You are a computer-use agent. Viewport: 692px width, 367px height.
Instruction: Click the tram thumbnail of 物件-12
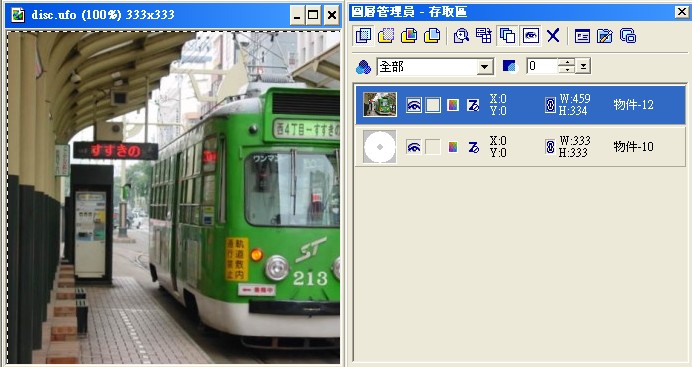380,105
